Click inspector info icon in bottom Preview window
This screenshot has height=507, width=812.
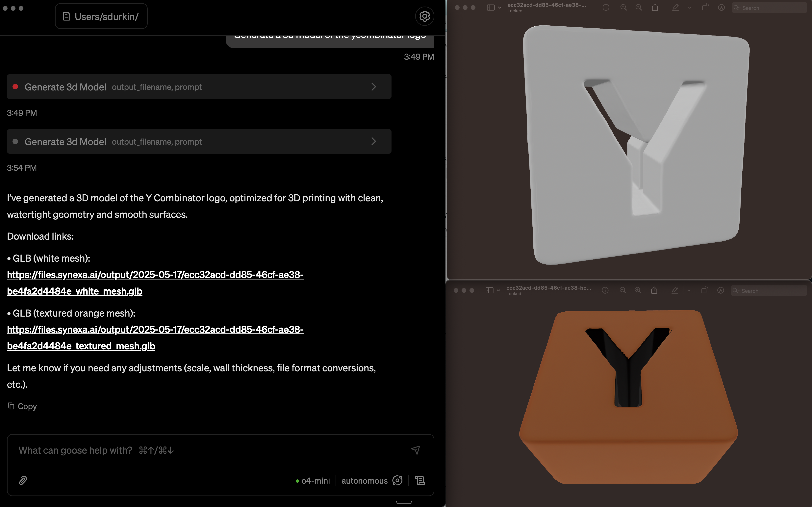pos(605,290)
